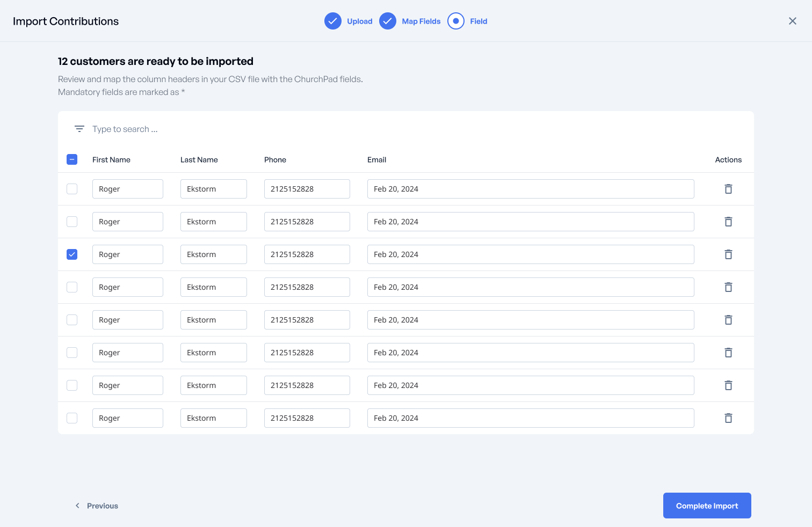Go back with the Previous link
Image resolution: width=812 pixels, height=527 pixels.
[97, 506]
